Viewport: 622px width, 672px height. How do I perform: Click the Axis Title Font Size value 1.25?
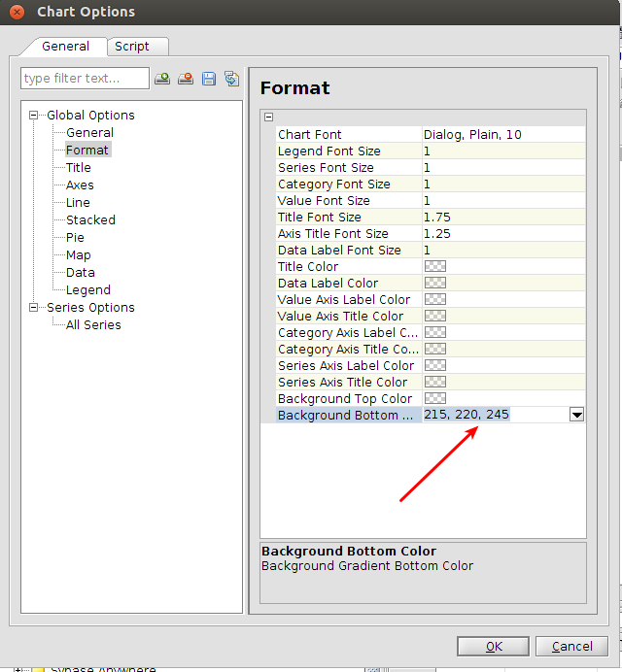503,234
